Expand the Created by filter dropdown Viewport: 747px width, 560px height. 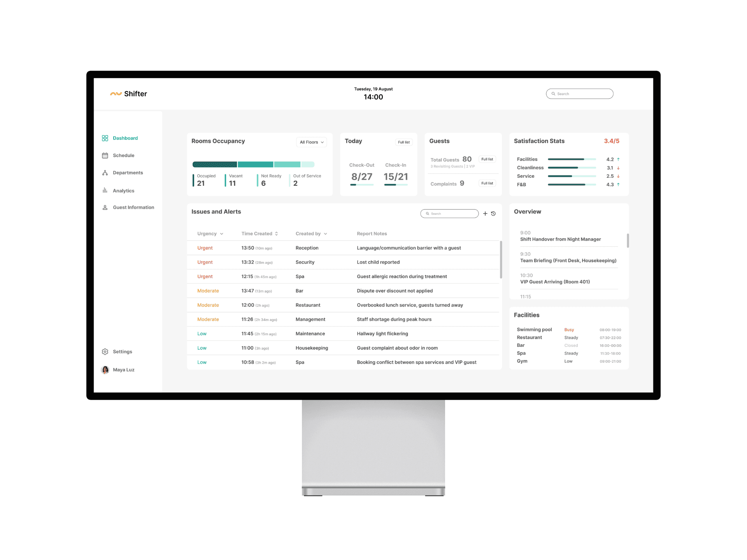point(325,234)
